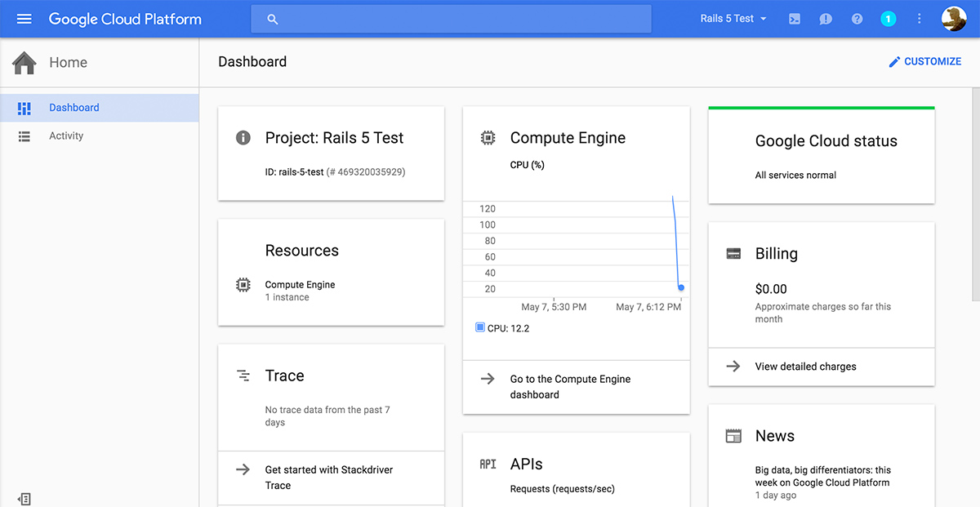Click the project ID rails-5-test text

coord(294,172)
